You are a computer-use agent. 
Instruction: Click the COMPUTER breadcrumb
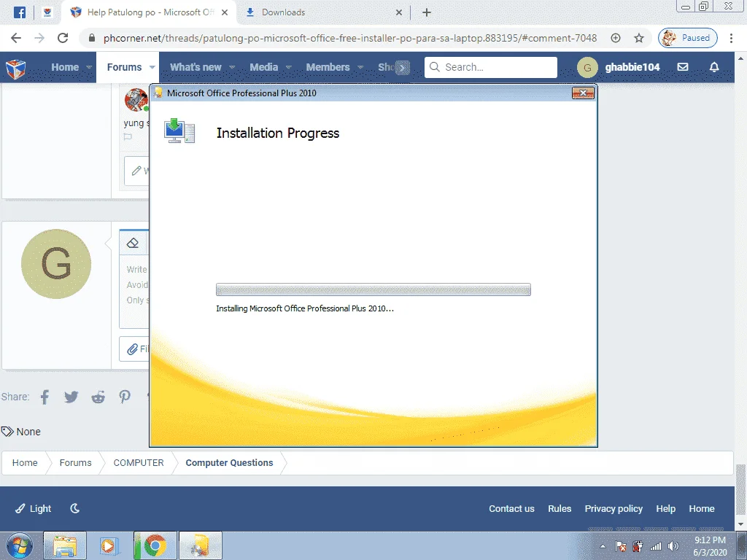139,463
